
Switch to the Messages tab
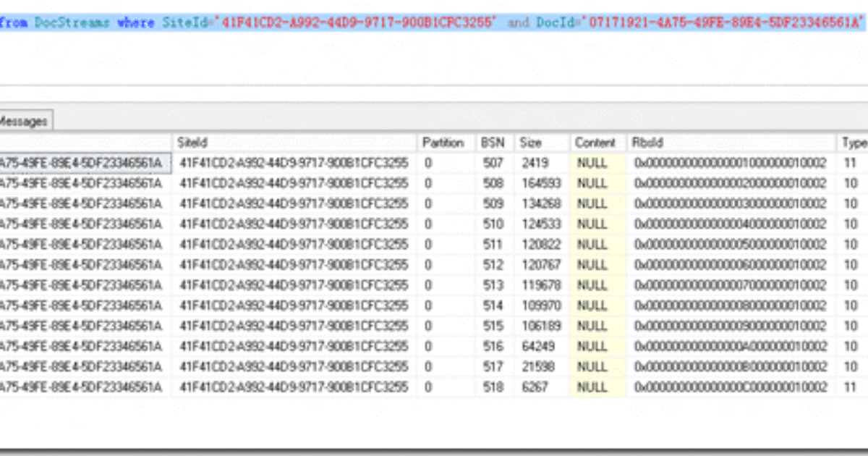tap(23, 122)
